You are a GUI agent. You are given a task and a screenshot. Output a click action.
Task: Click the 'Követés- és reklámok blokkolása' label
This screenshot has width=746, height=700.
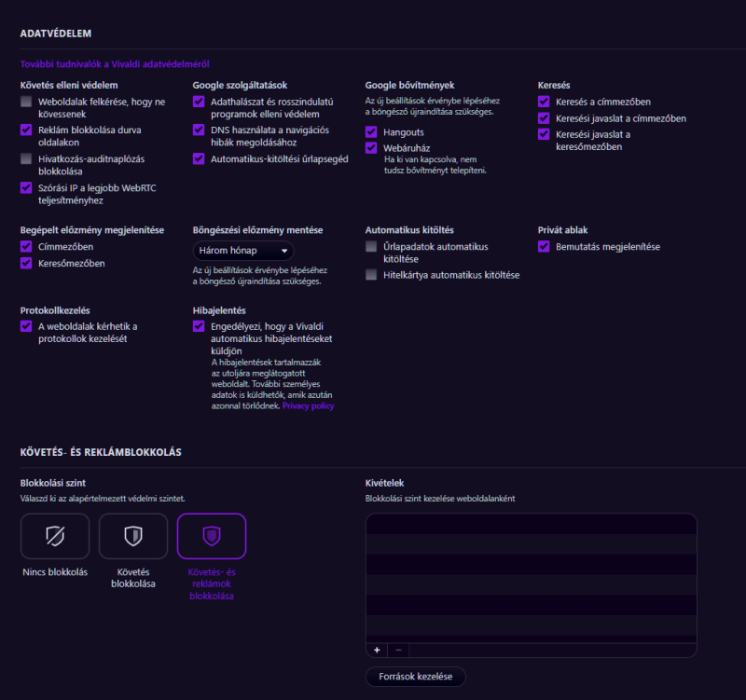pyautogui.click(x=212, y=584)
